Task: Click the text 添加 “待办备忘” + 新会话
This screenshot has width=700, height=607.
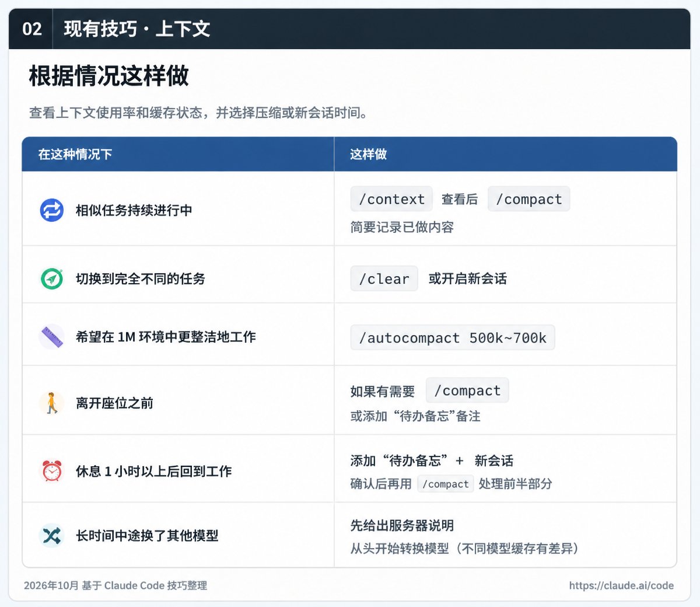Action: (432, 461)
